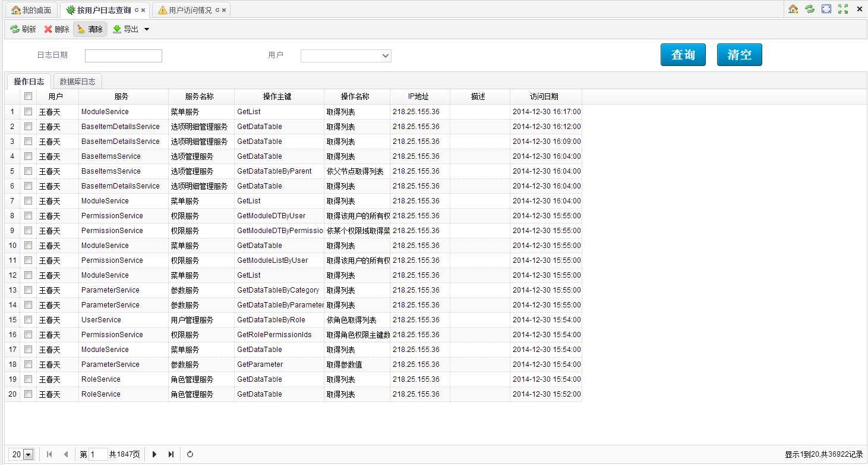Click the 日志日期 input field
The height and width of the screenshot is (465, 868).
pos(124,56)
